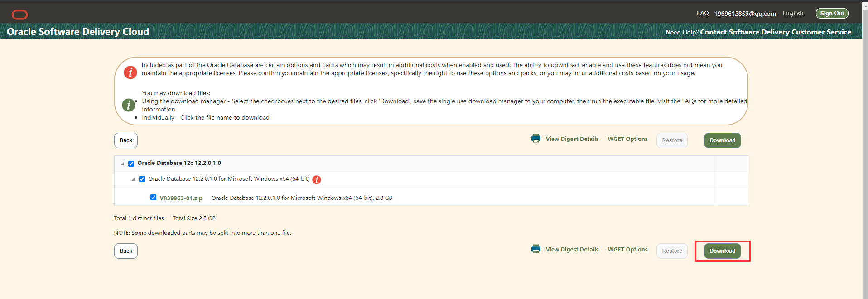Image resolution: width=868 pixels, height=299 pixels.
Task: Click the green info icon beside download instructions
Action: pyautogui.click(x=129, y=105)
